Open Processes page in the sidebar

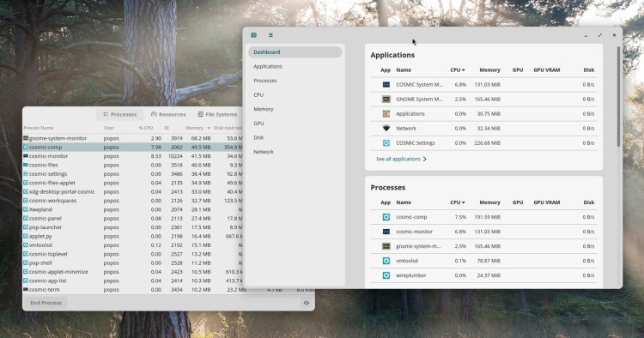295,81
